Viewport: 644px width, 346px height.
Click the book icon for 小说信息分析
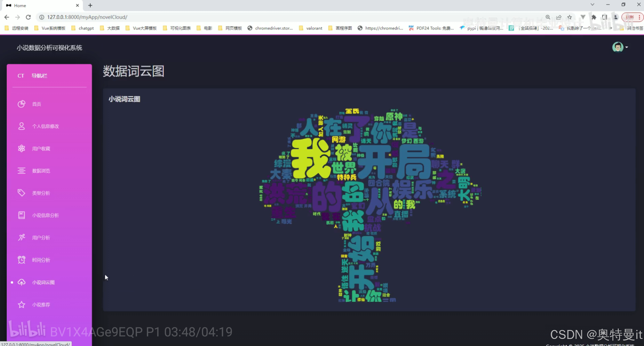point(21,215)
